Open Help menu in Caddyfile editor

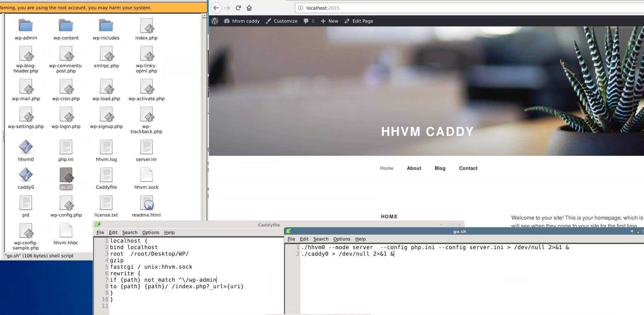[169, 232]
